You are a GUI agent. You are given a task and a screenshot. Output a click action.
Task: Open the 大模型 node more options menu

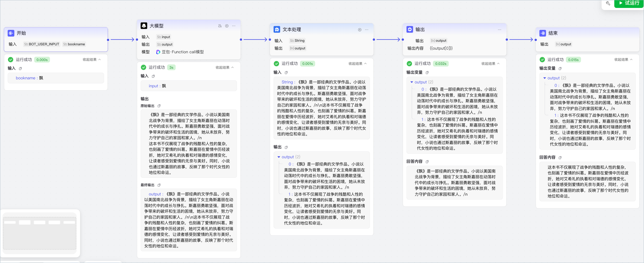234,26
